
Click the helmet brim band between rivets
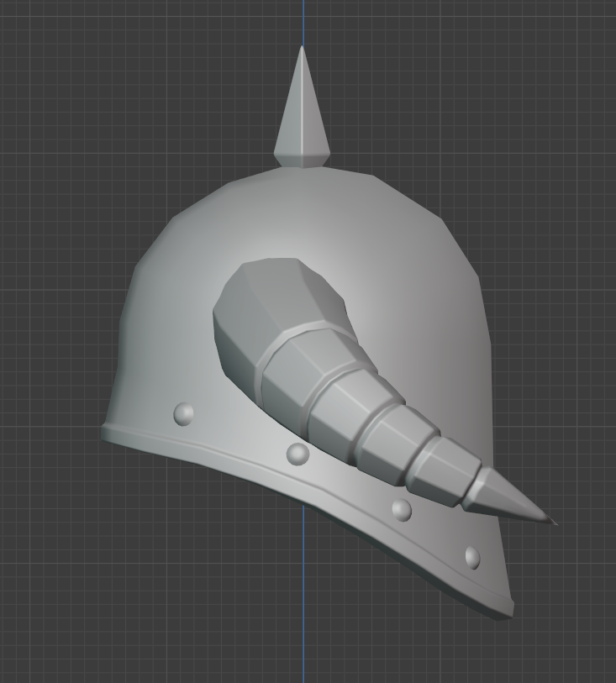(x=349, y=486)
